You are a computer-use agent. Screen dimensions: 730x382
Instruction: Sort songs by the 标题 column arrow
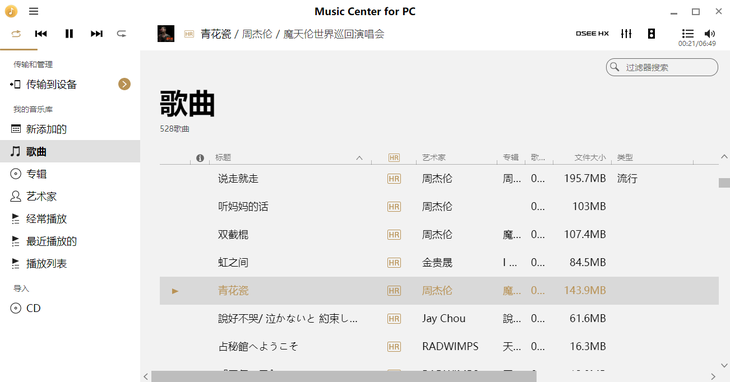359,158
